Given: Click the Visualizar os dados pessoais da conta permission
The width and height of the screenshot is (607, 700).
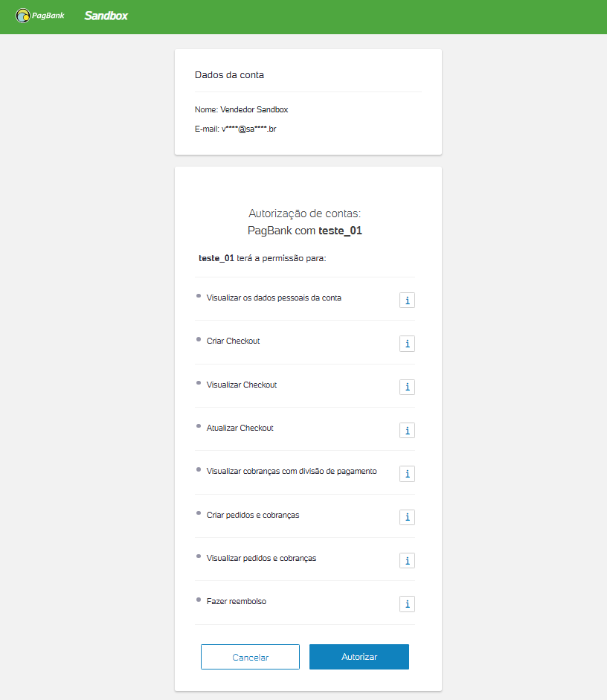Looking at the screenshot, I should point(274,298).
